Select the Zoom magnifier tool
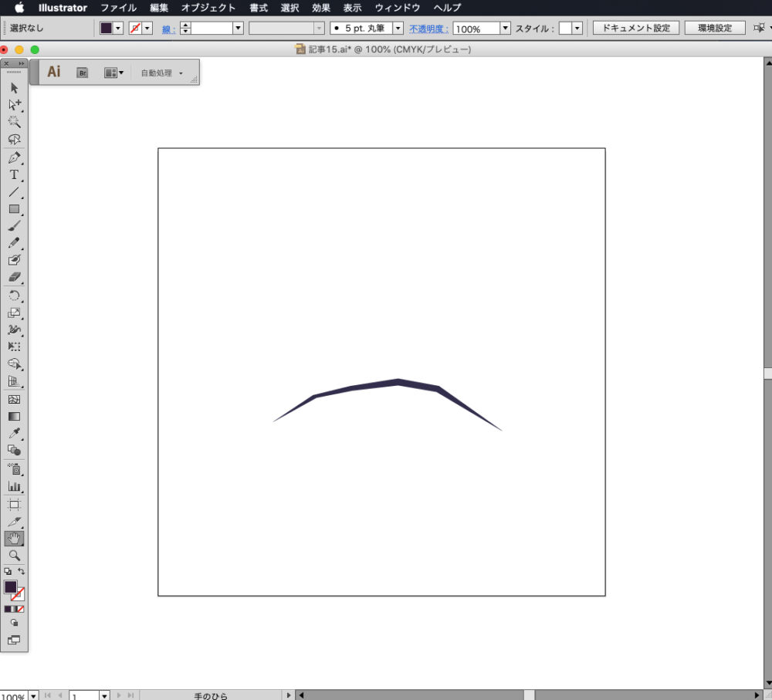Image resolution: width=772 pixels, height=700 pixels. [14, 555]
